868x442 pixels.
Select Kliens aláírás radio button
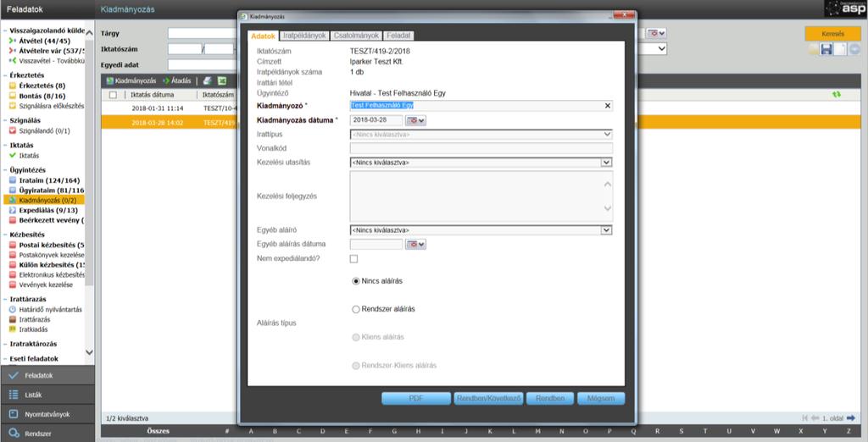[356, 337]
